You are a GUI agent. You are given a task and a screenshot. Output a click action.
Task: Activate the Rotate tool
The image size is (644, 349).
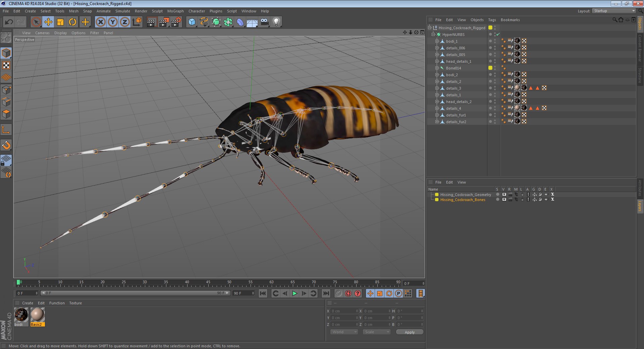tap(72, 22)
